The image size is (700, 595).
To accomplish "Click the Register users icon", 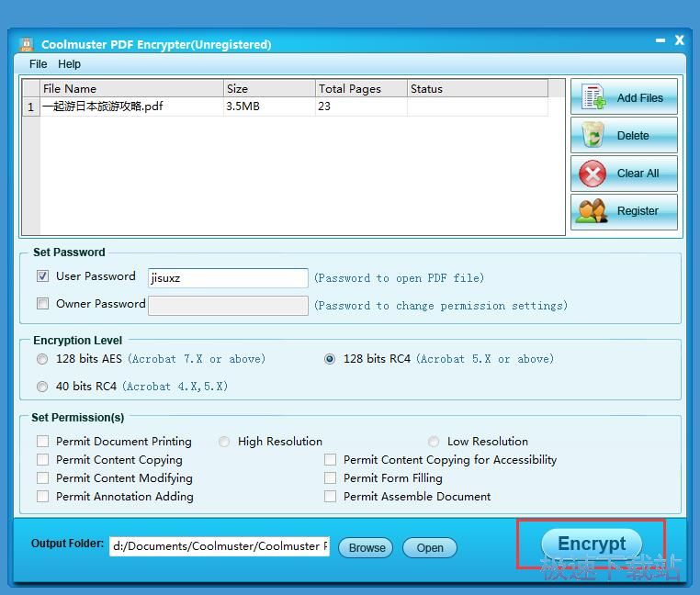I will tap(593, 211).
